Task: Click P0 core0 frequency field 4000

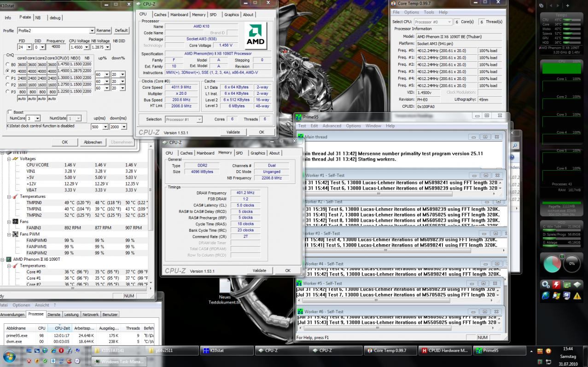Action: [x=22, y=71]
